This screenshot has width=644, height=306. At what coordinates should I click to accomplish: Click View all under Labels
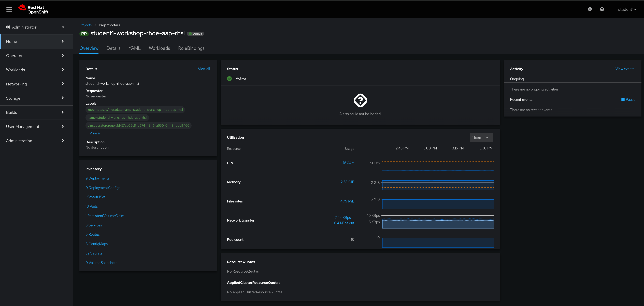[95, 133]
